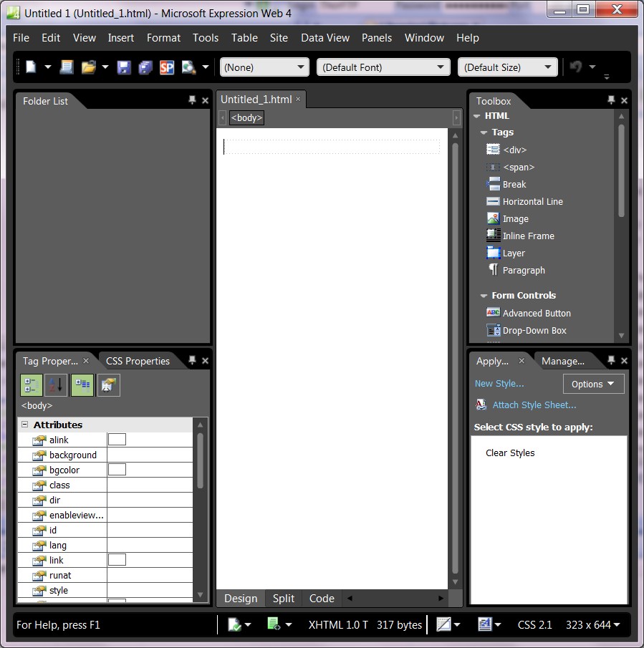
Task: Click the bgcolor color swatch
Action: tap(117, 470)
